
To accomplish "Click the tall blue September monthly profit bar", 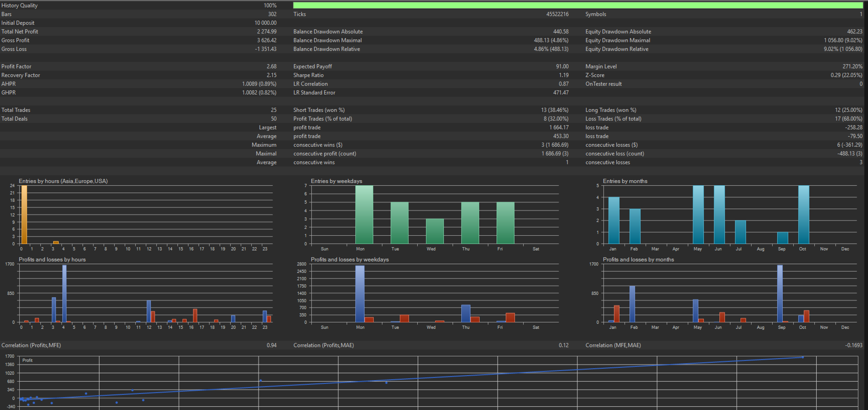I will 780,294.
